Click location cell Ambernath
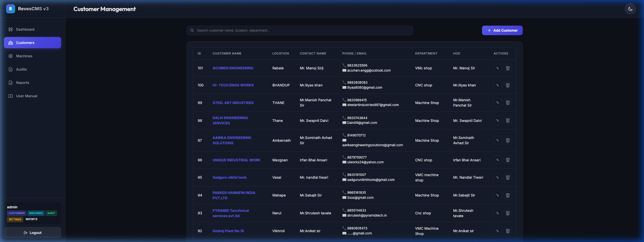The width and height of the screenshot is (644, 242). coord(281,140)
